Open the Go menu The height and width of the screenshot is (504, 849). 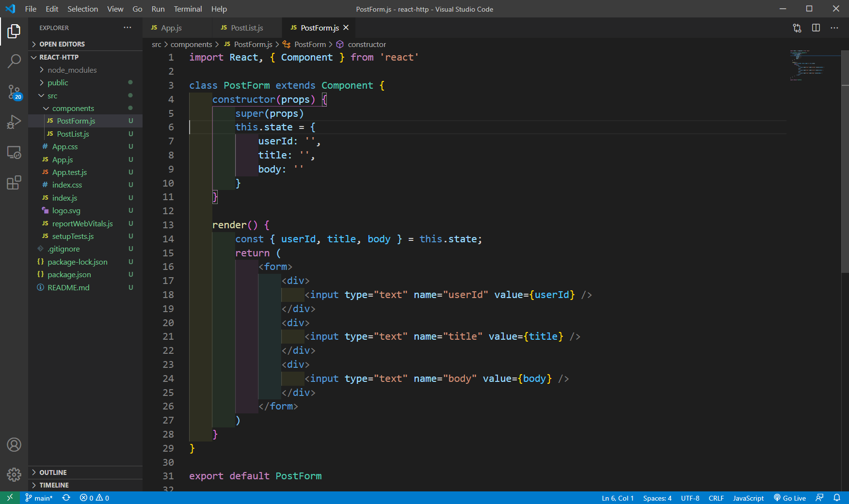coord(137,9)
